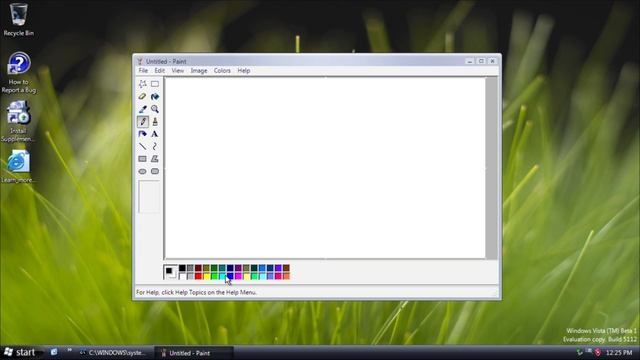Select the Rounded Rectangle tool
Viewport: 640px width, 360px height.
pyautogui.click(x=155, y=171)
